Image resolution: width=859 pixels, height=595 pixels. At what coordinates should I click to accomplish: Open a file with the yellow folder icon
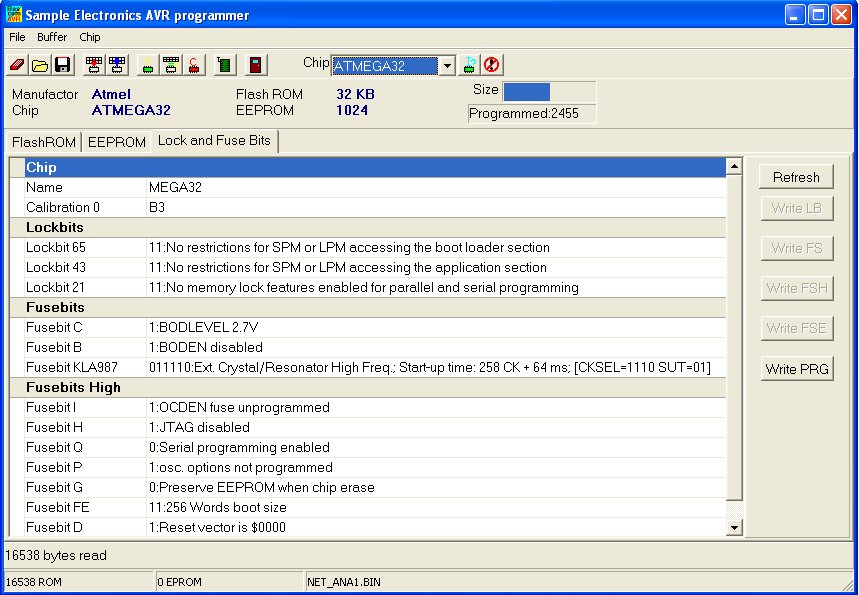coord(40,65)
